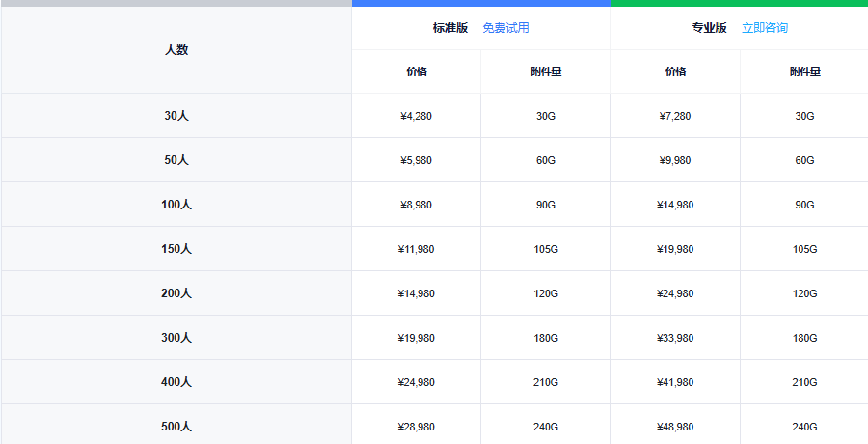
Task: Click the ¥33,980 professional price cell
Action: click(675, 338)
